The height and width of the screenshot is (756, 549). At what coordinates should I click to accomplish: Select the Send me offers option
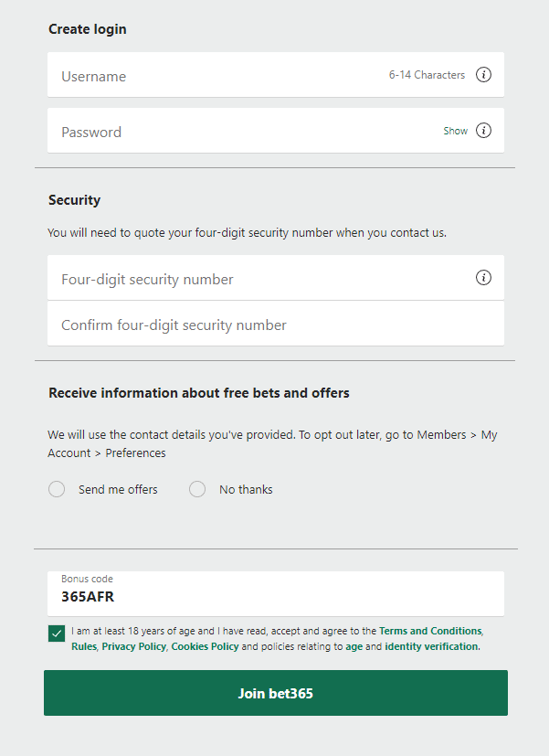pos(57,489)
